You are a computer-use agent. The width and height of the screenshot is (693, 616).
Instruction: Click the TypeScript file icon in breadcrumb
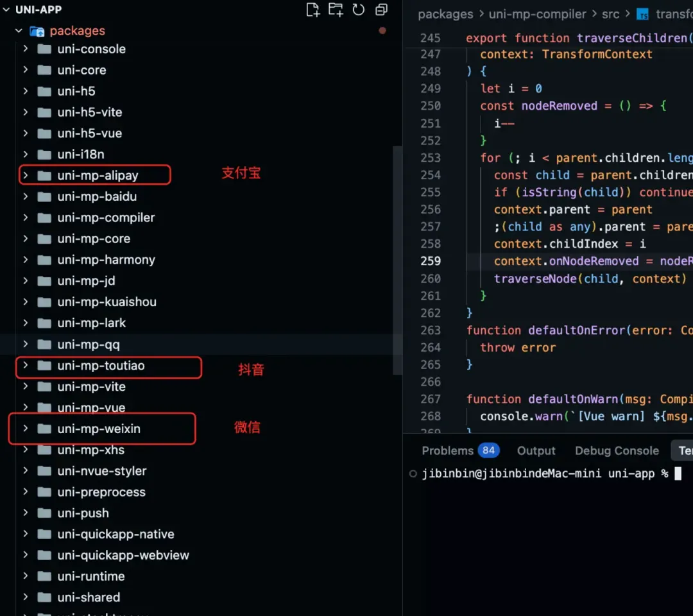(x=642, y=15)
